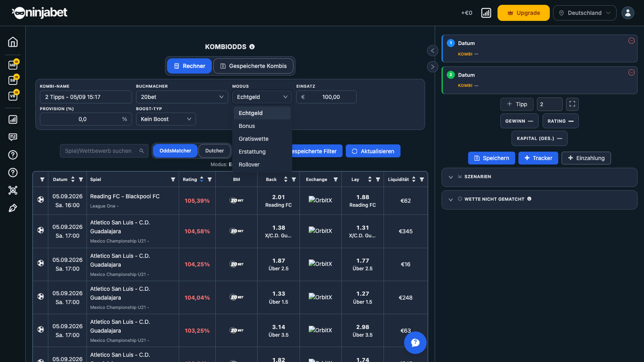Open the Buchmacher 20bet dropdown

point(182,97)
